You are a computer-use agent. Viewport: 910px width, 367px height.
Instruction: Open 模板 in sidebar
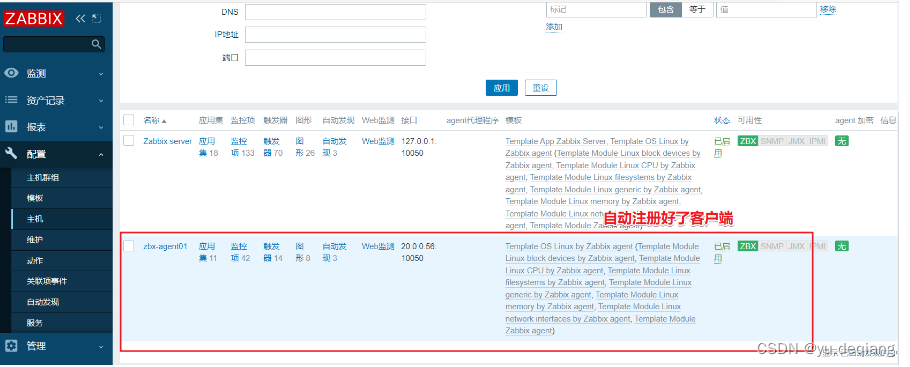(x=35, y=198)
